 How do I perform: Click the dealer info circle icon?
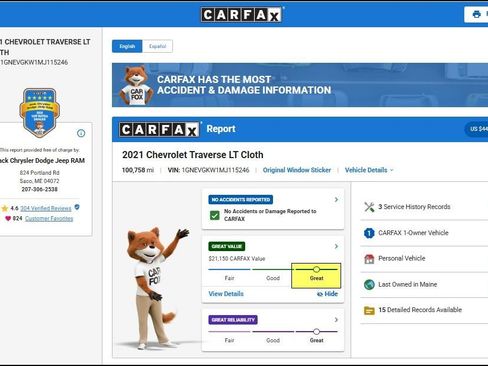[81, 133]
